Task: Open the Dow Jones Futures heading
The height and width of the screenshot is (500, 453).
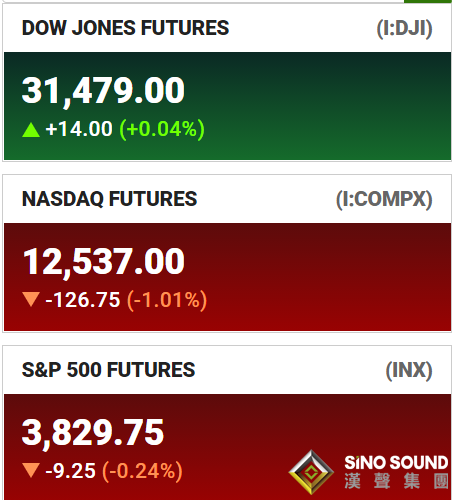Action: click(x=125, y=28)
